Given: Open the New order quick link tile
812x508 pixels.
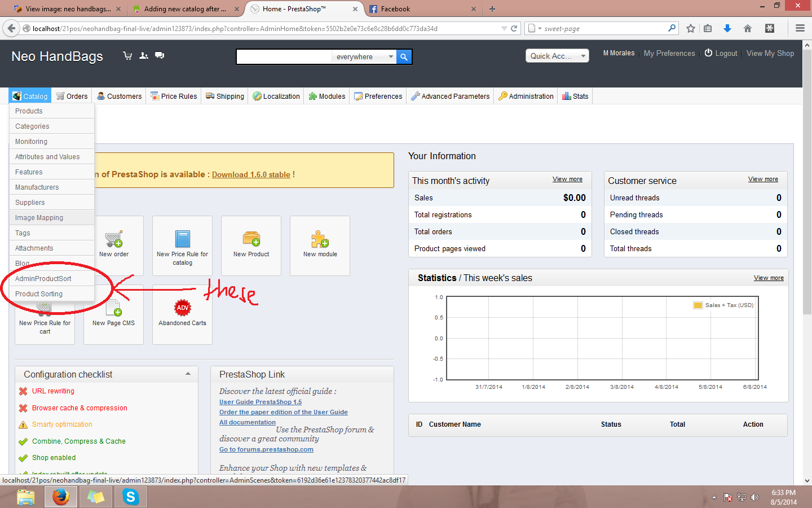Looking at the screenshot, I should tap(114, 246).
